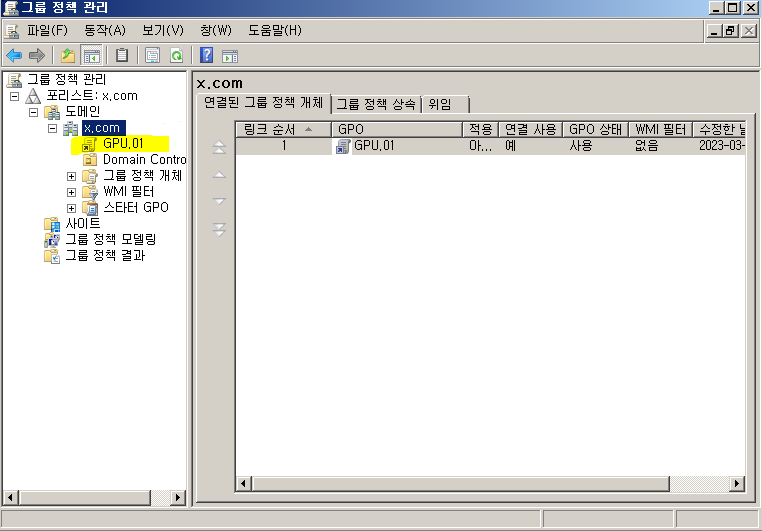Click the 그룹 정책 결과 icon
The height and width of the screenshot is (531, 762).
pyautogui.click(x=52, y=256)
